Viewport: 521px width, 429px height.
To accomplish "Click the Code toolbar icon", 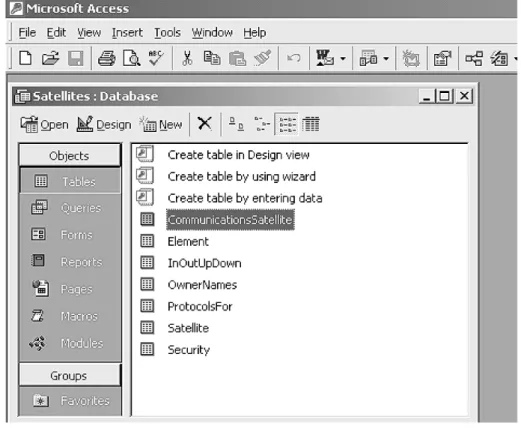I will [x=411, y=59].
